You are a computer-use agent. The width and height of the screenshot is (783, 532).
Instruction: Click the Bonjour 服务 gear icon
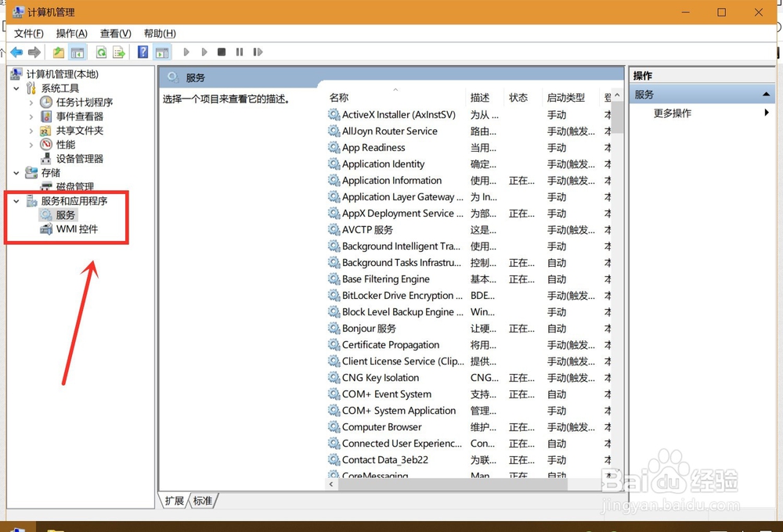(x=332, y=328)
